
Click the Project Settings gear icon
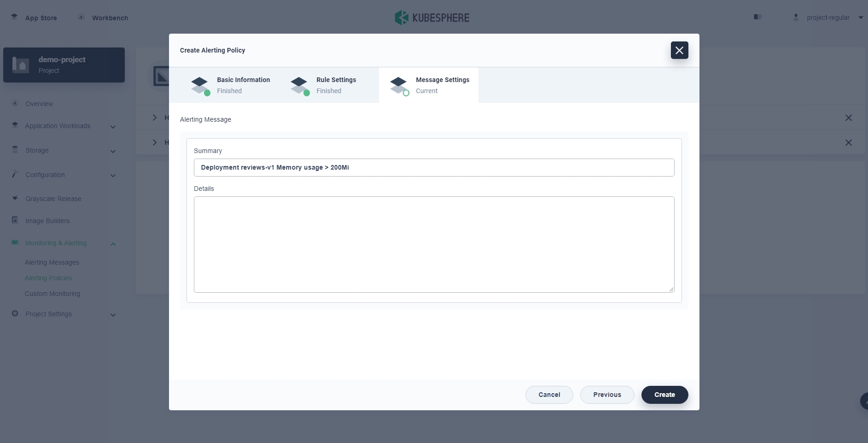[x=15, y=313]
